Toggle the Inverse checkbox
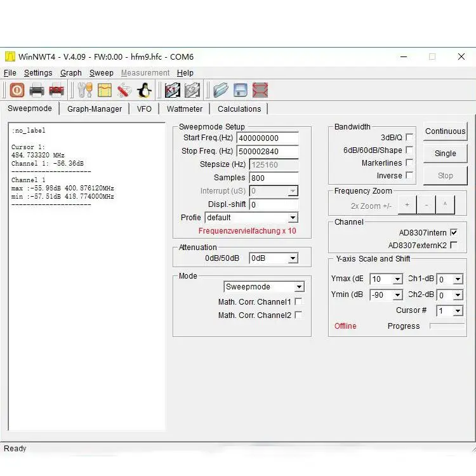The image size is (476, 476). [x=409, y=175]
